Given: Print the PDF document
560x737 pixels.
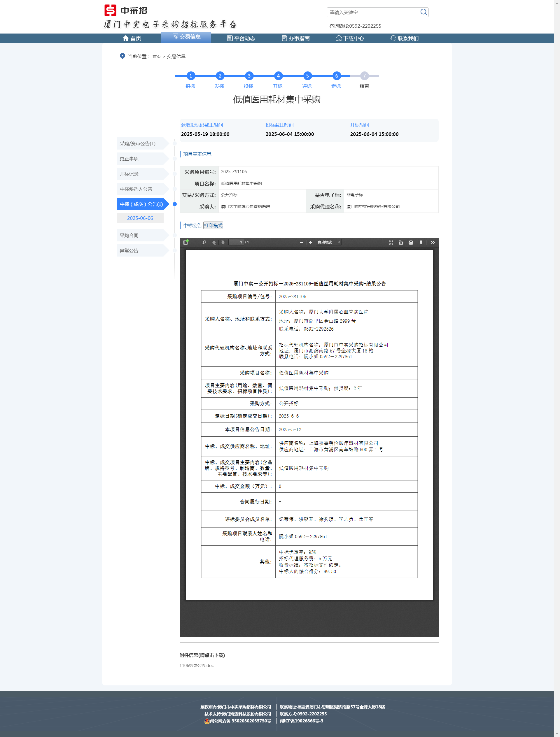Looking at the screenshot, I should pos(410,243).
